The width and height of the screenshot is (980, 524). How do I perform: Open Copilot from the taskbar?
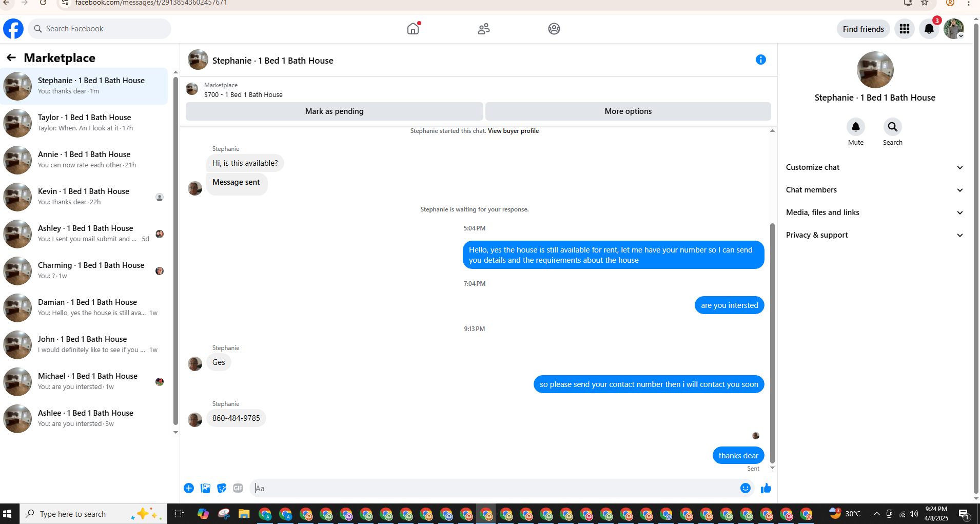coord(203,514)
